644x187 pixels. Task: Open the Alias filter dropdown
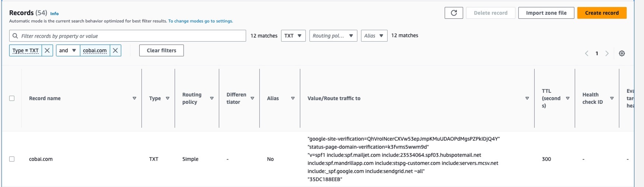[374, 36]
